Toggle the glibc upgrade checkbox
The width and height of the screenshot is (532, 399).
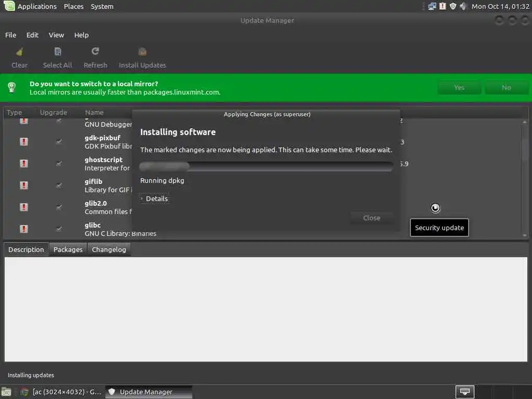pyautogui.click(x=59, y=229)
